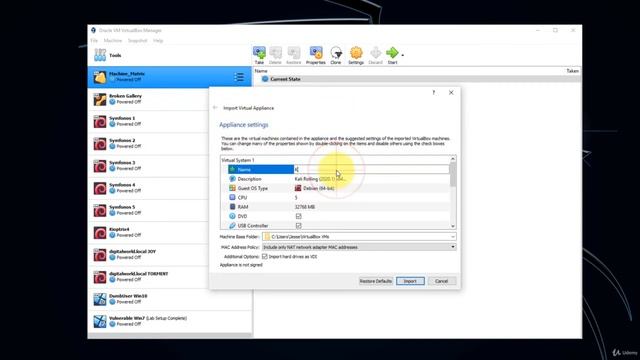Viewport: 640px width, 360px height.
Task: Click the RAM row icon
Action: (232, 207)
